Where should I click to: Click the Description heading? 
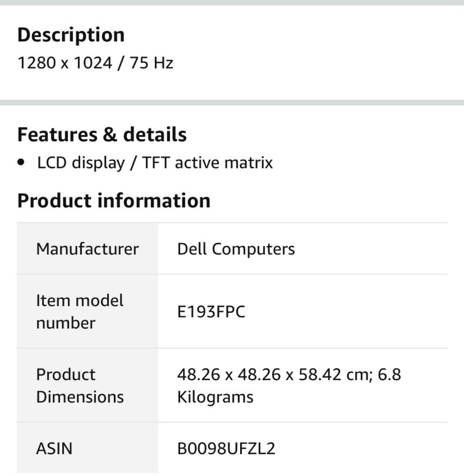click(x=71, y=35)
